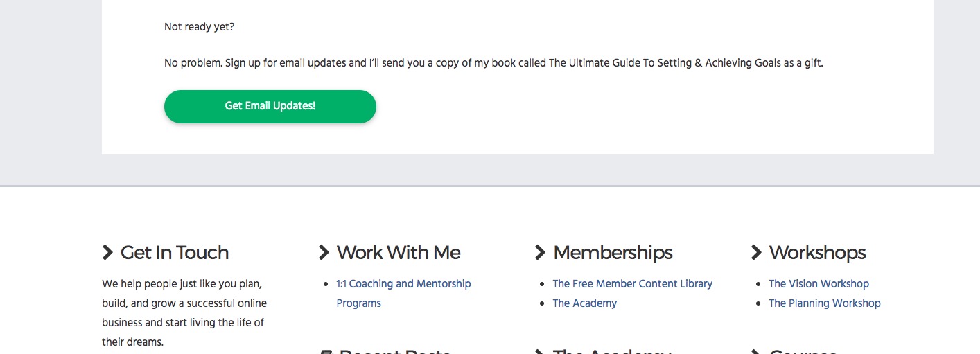Image resolution: width=980 pixels, height=354 pixels.
Task: Select the Memberships heading text
Action: [613, 253]
